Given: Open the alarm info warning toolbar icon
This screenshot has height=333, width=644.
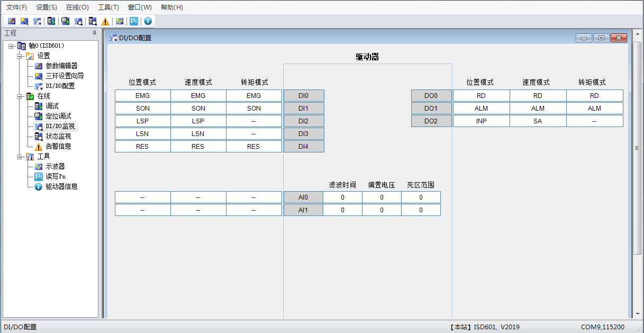Looking at the screenshot, I should [x=105, y=21].
